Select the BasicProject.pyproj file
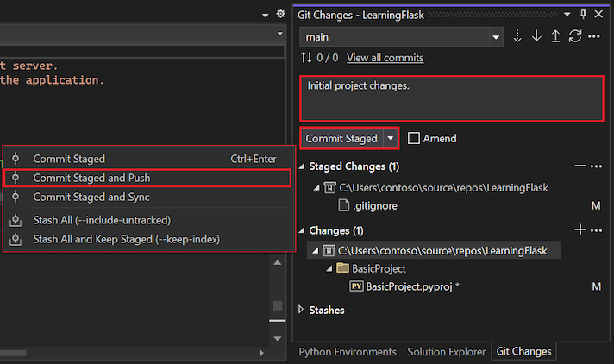The width and height of the screenshot is (614, 364). 412,286
